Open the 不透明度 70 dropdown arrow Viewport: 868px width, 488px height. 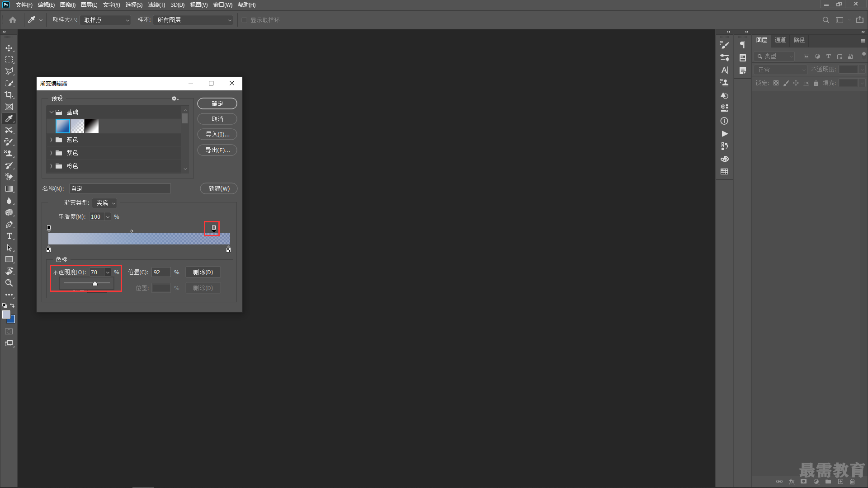click(108, 272)
